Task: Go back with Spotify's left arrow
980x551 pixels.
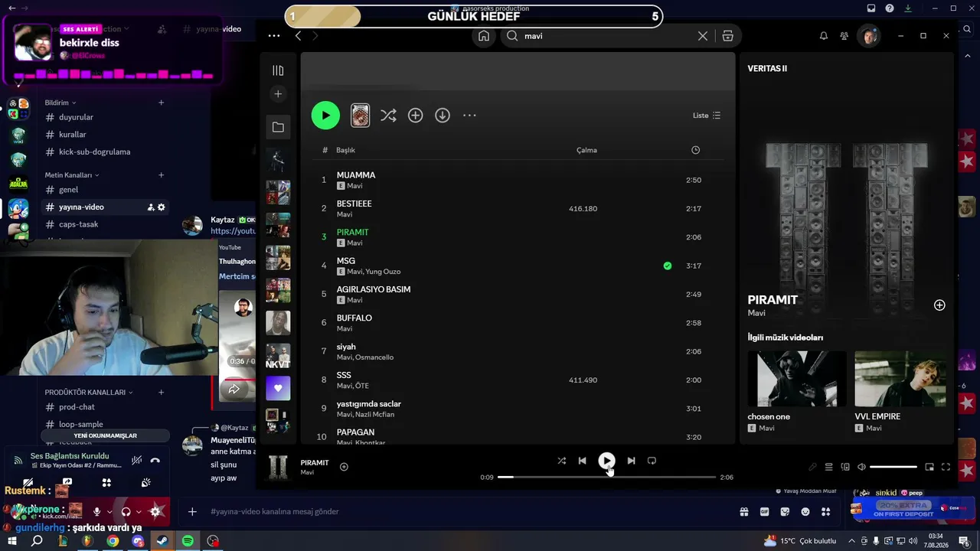Action: coord(298,36)
